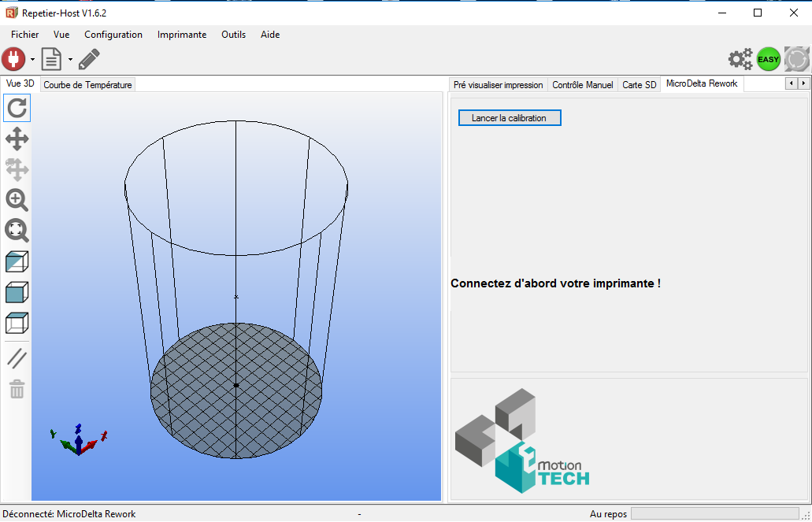Image resolution: width=812 pixels, height=522 pixels.
Task: Switch to isometric view cube icon
Action: [17, 261]
